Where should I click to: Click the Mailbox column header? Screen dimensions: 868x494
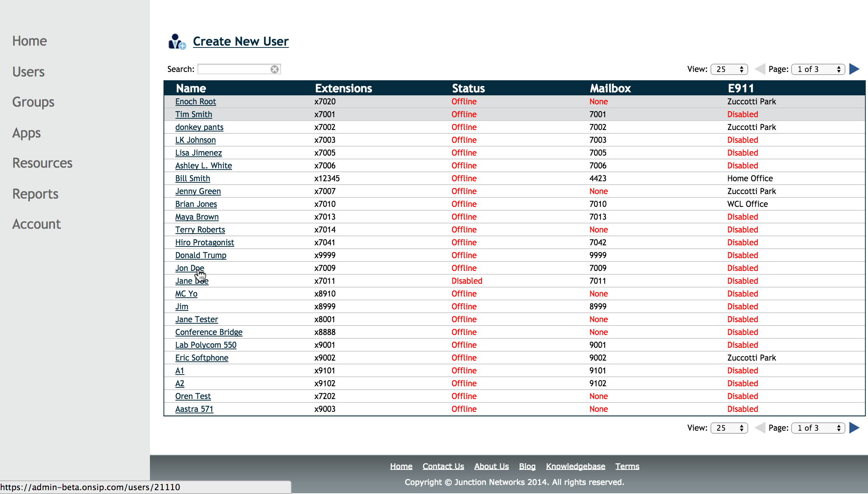(x=610, y=88)
